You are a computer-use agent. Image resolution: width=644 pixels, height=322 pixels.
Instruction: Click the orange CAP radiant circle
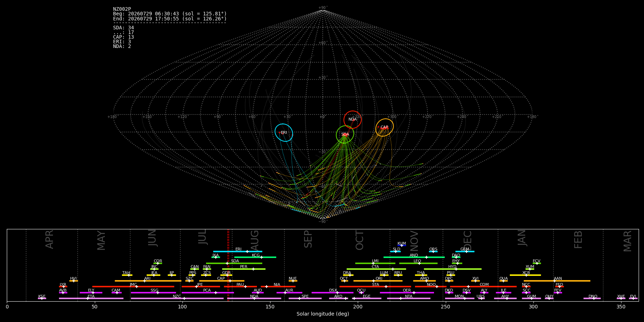[385, 127]
